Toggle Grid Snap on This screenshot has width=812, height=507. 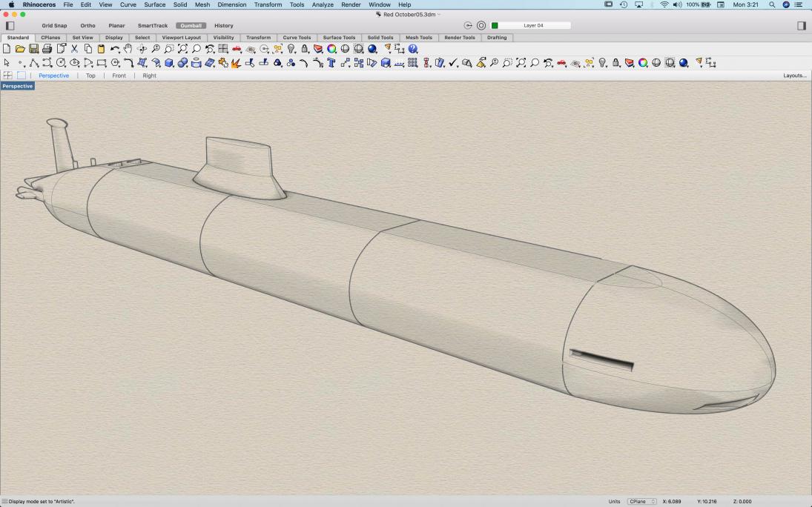(54, 25)
